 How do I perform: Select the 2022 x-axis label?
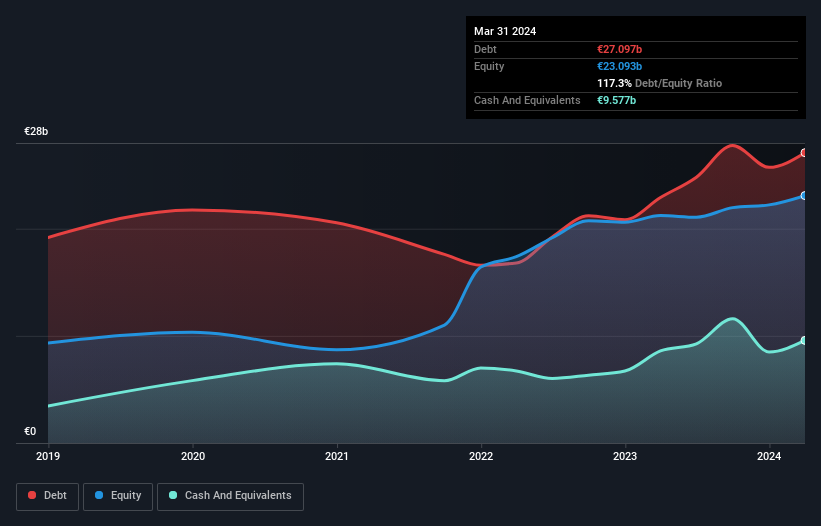click(x=481, y=456)
